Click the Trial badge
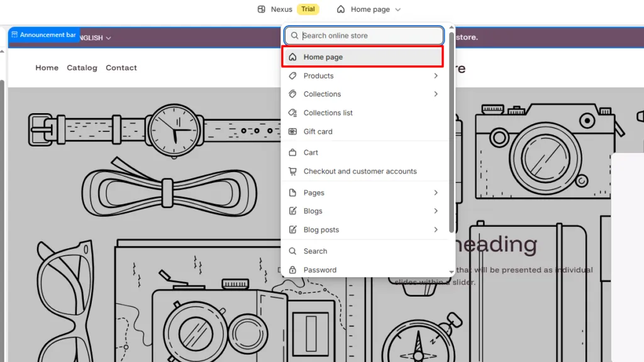This screenshot has height=362, width=644. (x=308, y=9)
